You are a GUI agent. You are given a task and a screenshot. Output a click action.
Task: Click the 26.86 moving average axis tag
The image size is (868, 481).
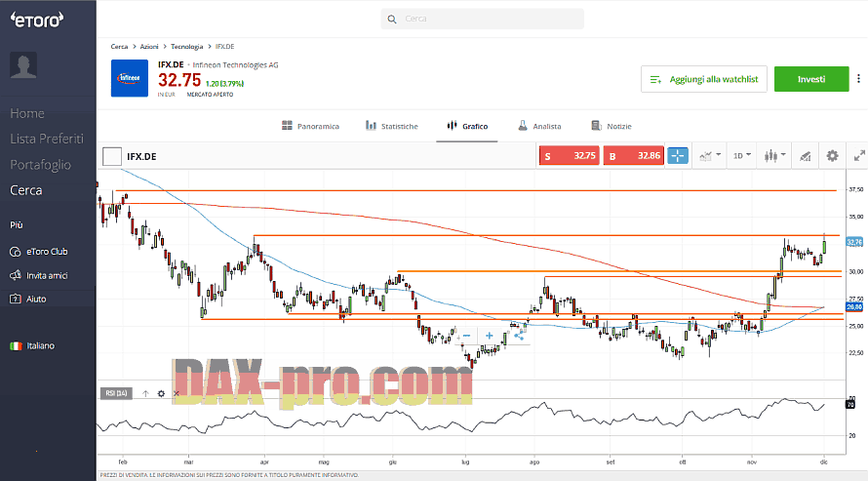[854, 306]
